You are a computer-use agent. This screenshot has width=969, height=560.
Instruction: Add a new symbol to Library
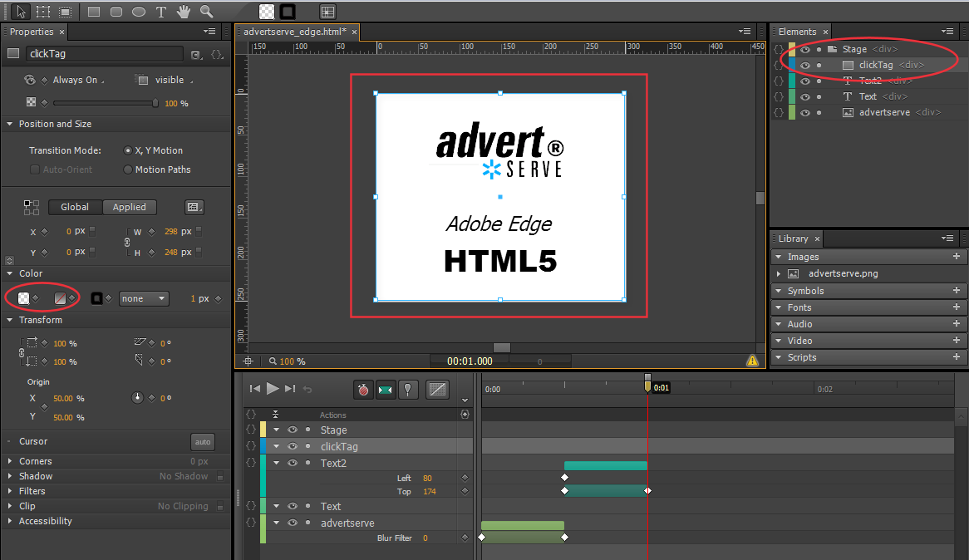click(x=956, y=291)
